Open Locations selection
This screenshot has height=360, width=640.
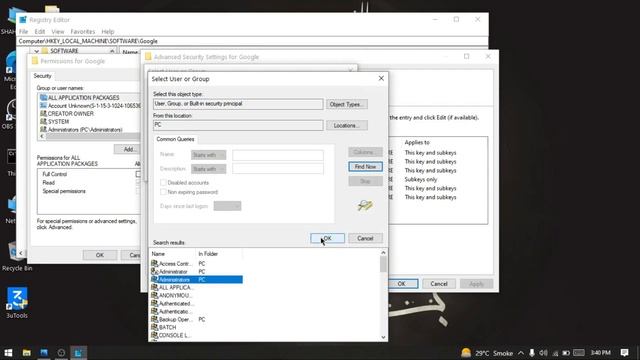point(347,125)
